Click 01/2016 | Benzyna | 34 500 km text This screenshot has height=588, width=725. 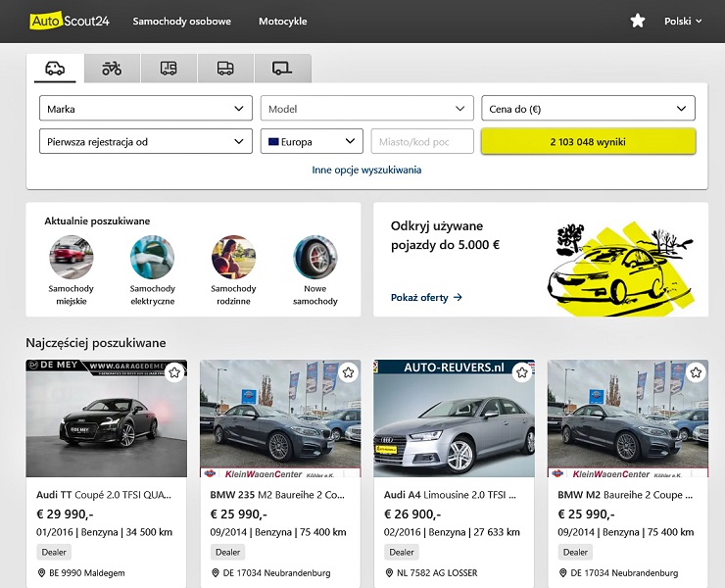[x=105, y=532]
